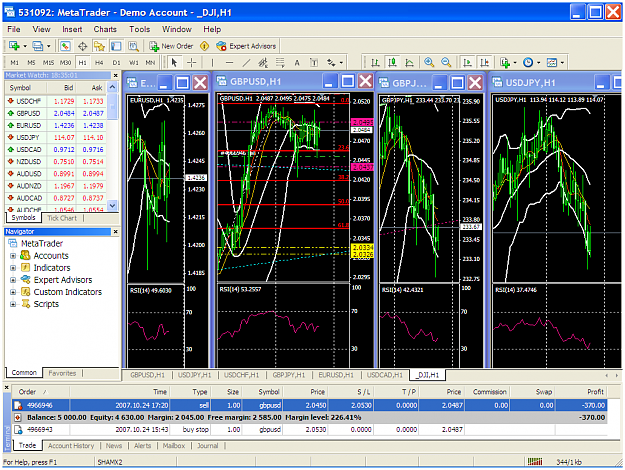
Task: Switch to the GBPJPY,H1 chart tab
Action: (x=289, y=375)
